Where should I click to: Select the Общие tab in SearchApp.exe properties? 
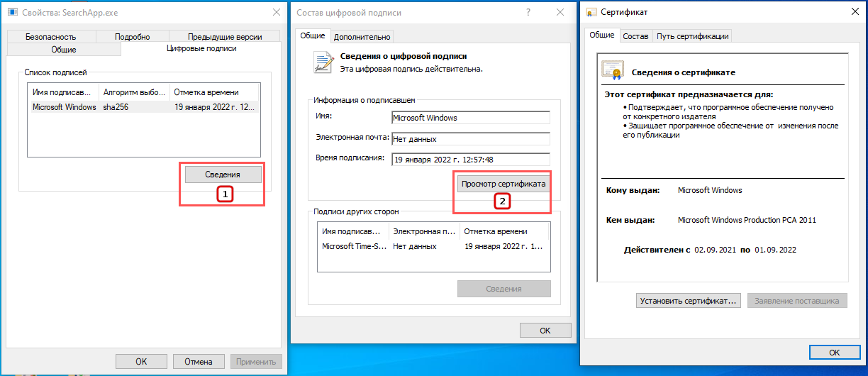pos(64,50)
